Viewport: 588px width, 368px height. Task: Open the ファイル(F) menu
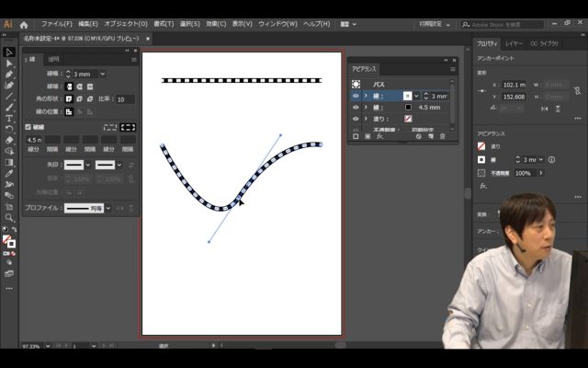click(57, 24)
